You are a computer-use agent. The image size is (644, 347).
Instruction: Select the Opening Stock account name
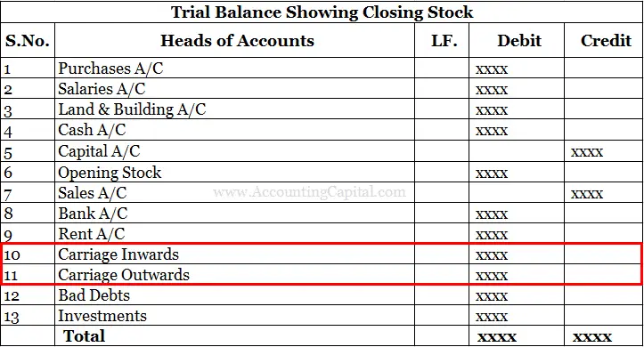tap(110, 173)
